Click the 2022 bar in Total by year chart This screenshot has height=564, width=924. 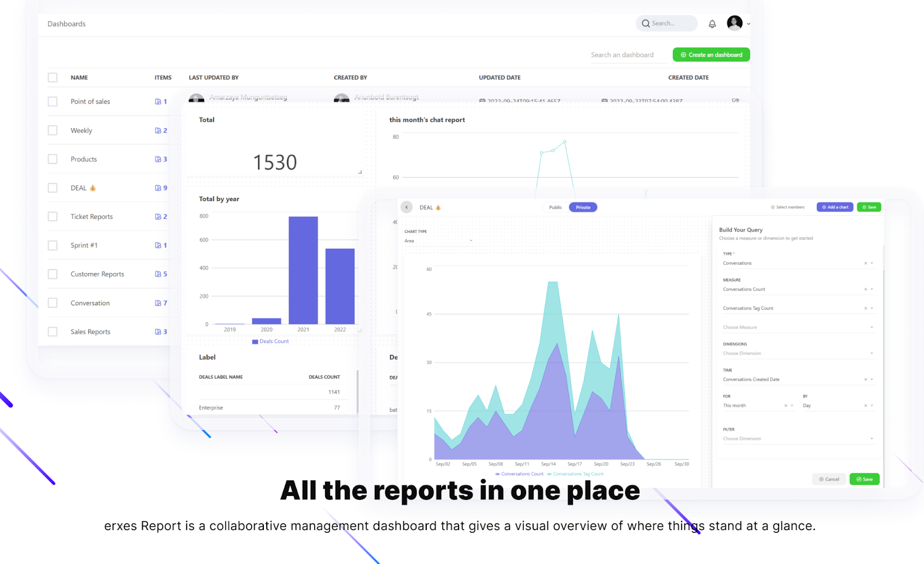[340, 286]
